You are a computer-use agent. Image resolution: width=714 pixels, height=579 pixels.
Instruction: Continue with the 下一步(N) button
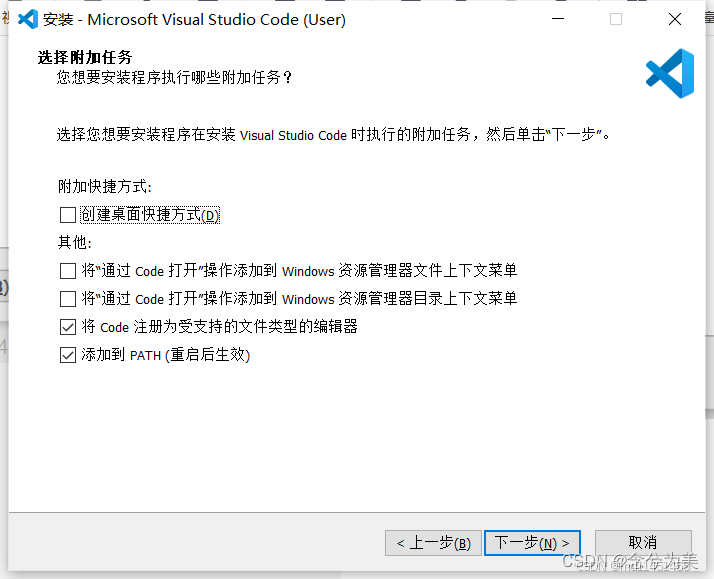[532, 543]
